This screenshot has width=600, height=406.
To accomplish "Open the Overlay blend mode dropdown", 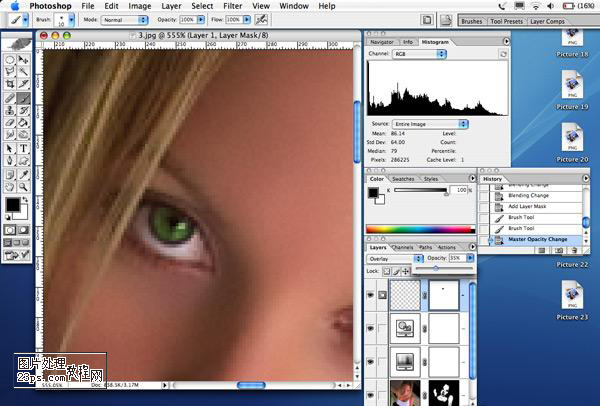I will click(x=395, y=259).
